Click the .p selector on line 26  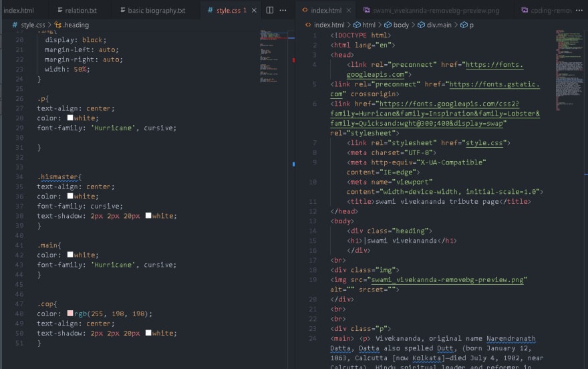click(43, 99)
